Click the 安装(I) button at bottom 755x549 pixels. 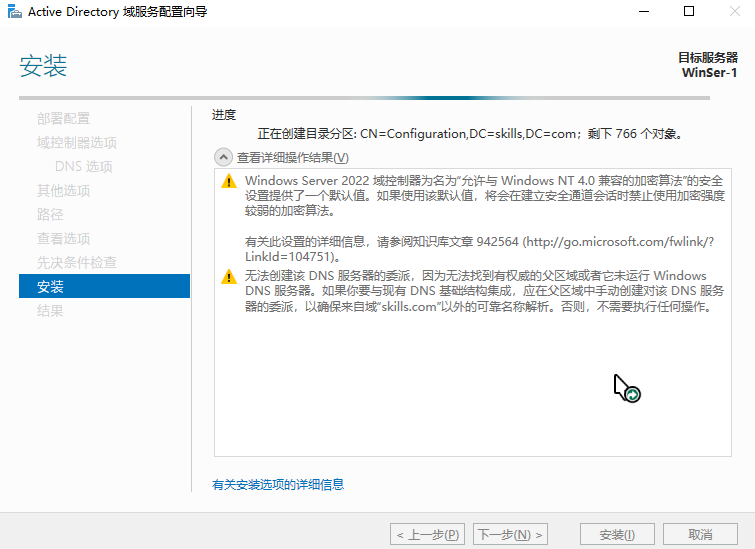coord(618,535)
